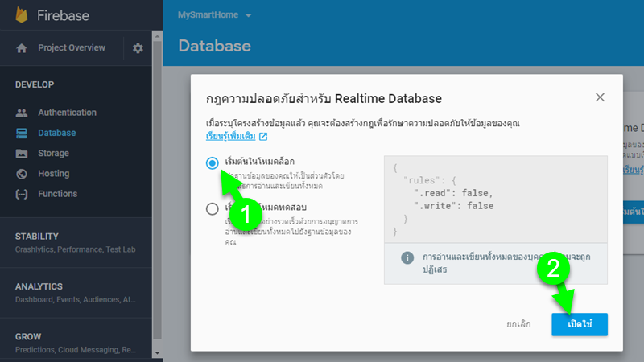
Task: Click the Firebase brand name text
Action: [63, 15]
